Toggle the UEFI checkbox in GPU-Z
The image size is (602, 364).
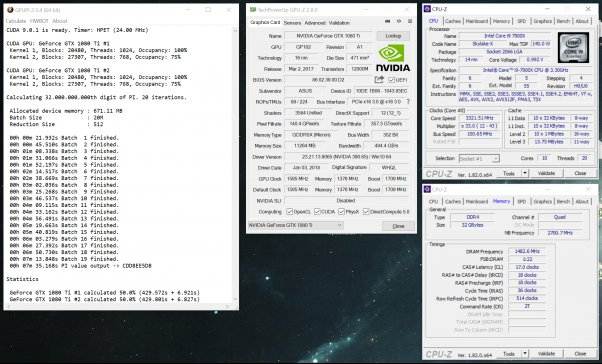(x=391, y=80)
